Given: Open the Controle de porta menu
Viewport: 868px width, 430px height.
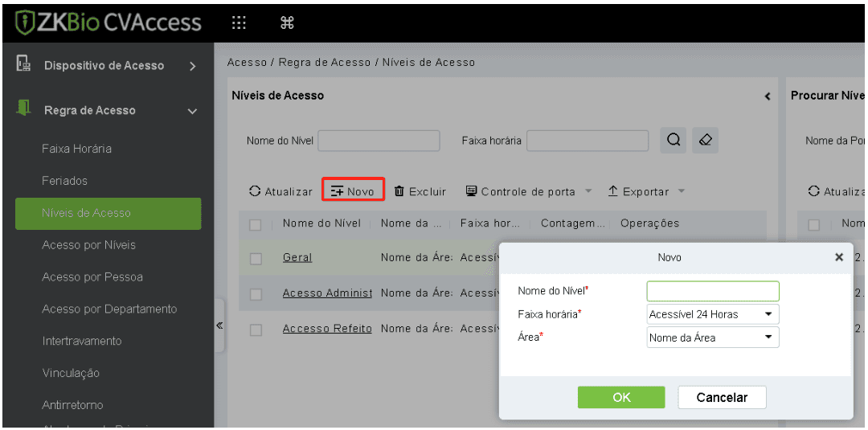Looking at the screenshot, I should point(529,191).
